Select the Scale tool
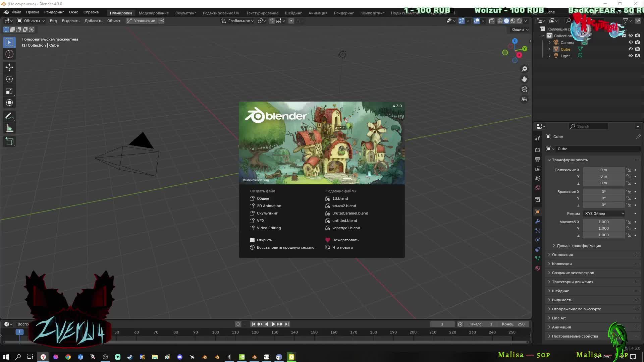Screen dimensions: 644x362 [9, 91]
